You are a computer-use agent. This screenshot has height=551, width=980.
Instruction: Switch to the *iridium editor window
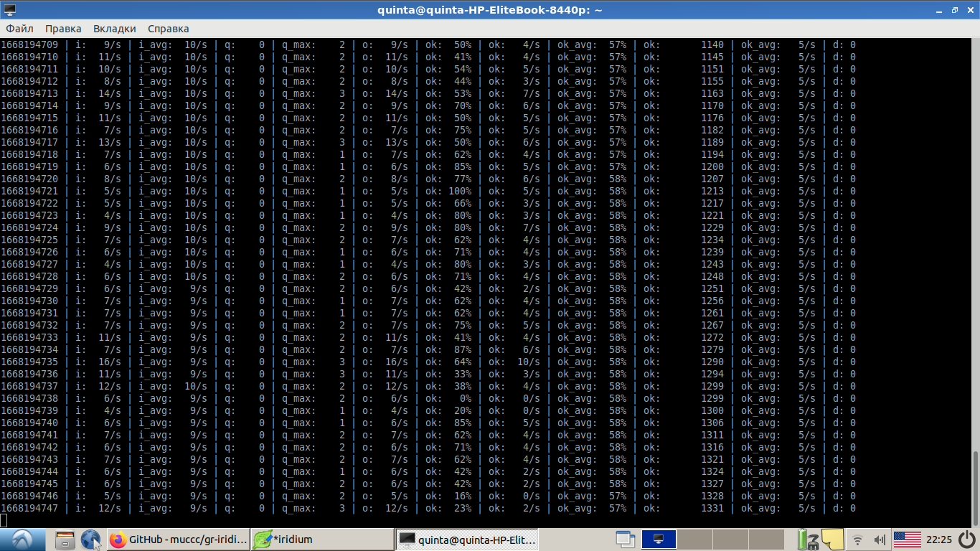[321, 540]
